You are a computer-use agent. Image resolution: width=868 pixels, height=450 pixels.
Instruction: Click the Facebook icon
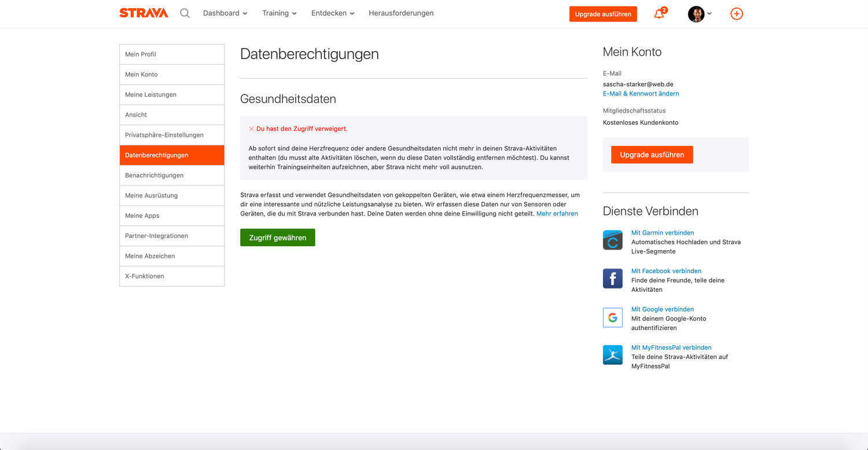pos(613,279)
